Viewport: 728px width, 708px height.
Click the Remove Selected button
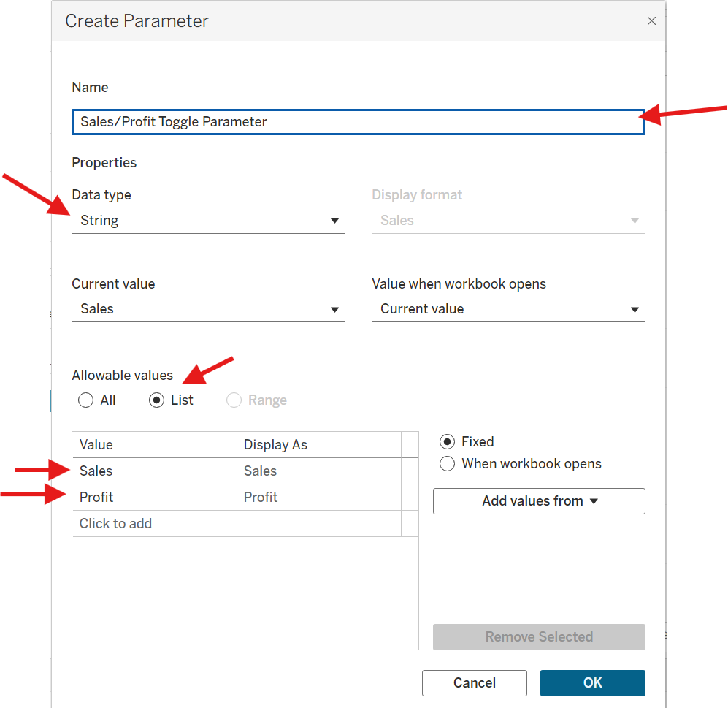tap(539, 637)
